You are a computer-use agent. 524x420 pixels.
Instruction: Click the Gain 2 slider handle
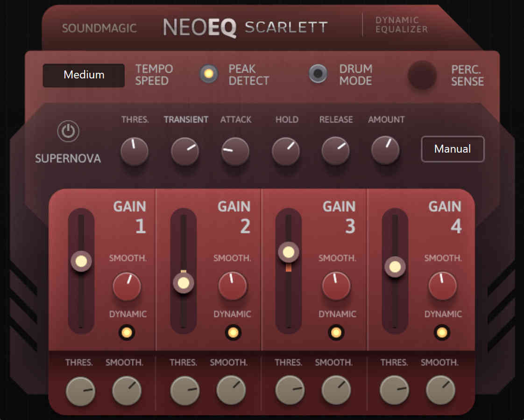(184, 283)
